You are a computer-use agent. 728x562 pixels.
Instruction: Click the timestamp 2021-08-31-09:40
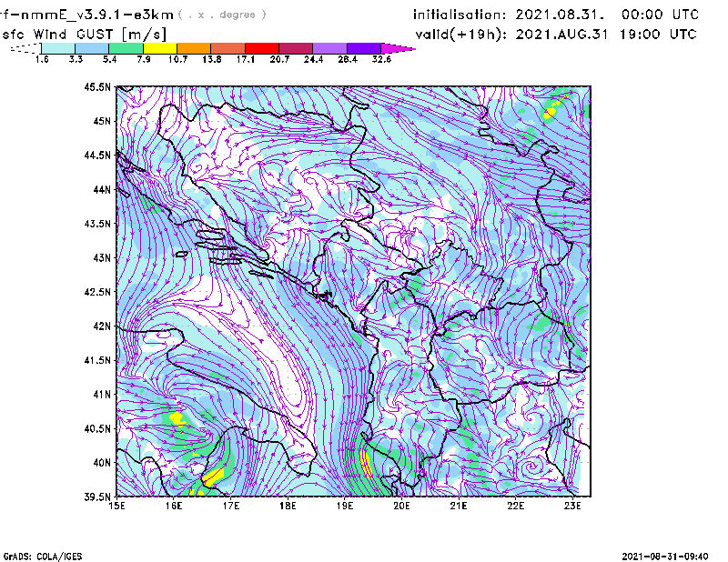[x=665, y=557]
